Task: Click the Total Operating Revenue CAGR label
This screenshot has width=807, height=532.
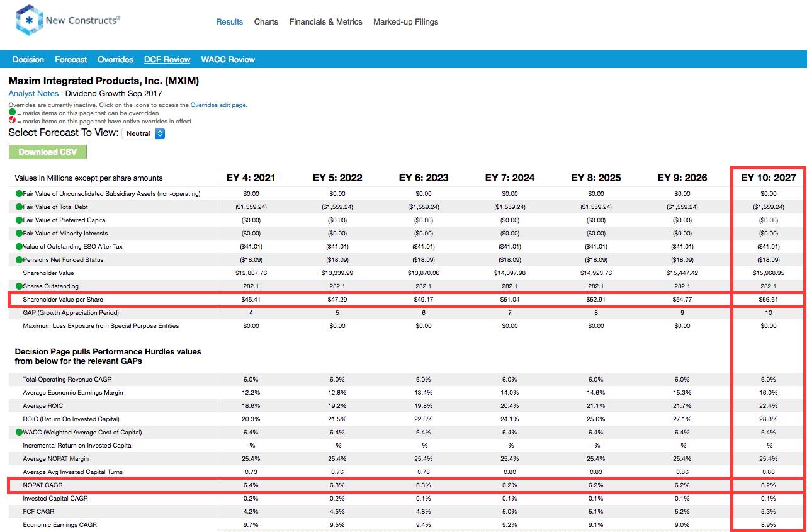Action: click(67, 380)
